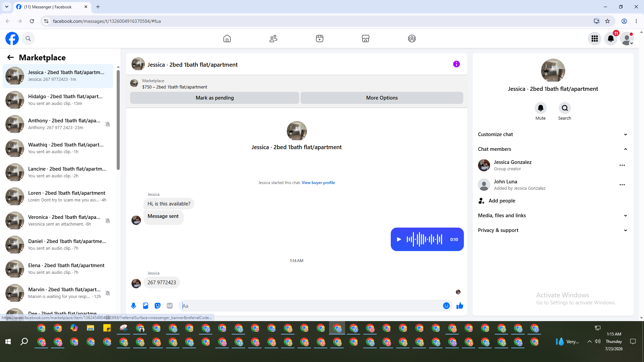Click the microphone voice clip icon

133,306
